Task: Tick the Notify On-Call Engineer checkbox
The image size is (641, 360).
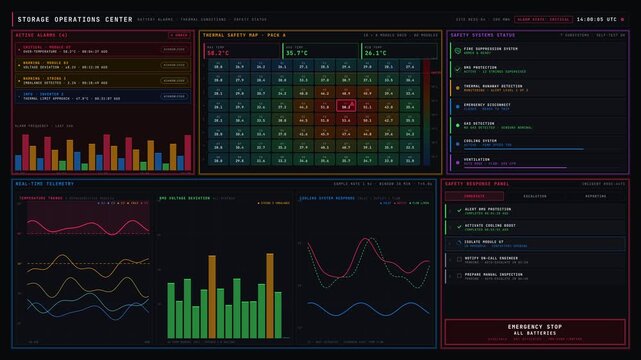Action: coord(459,259)
